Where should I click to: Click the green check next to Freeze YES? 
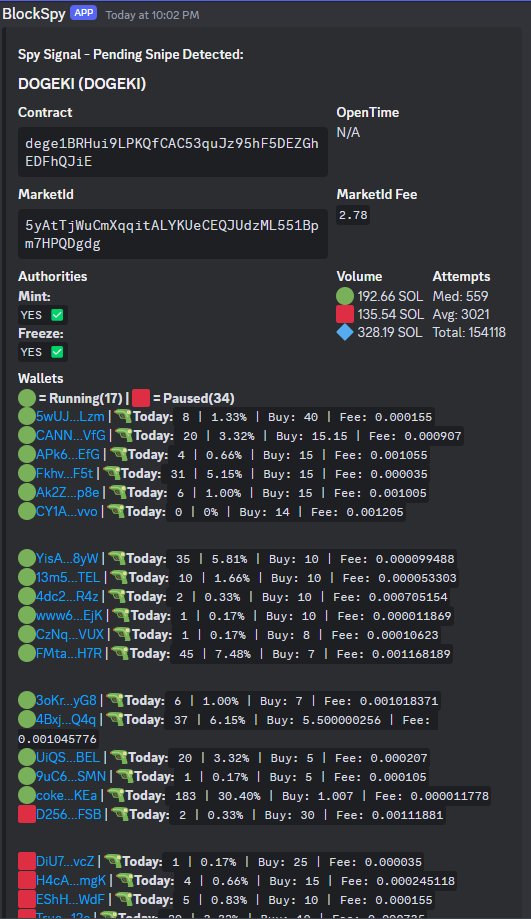click(57, 352)
